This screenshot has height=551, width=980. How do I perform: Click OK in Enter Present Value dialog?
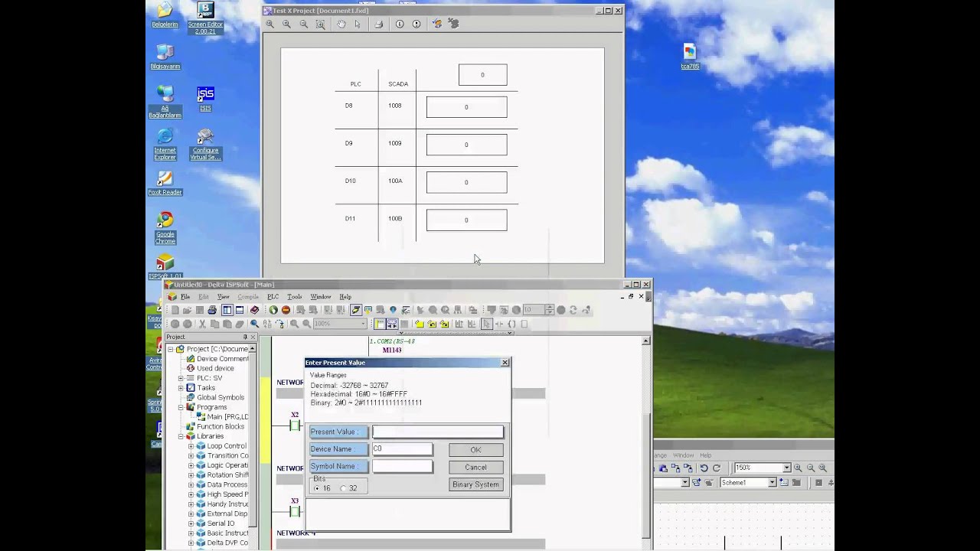[x=475, y=450]
